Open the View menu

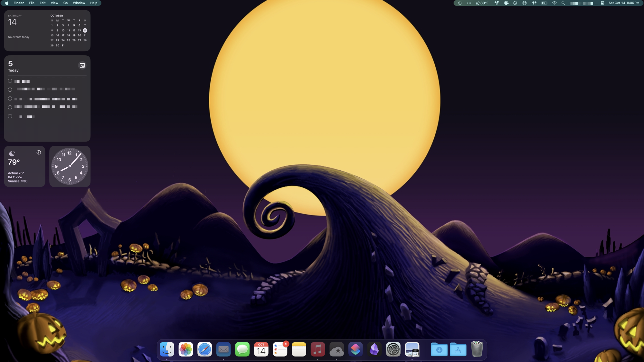54,3
